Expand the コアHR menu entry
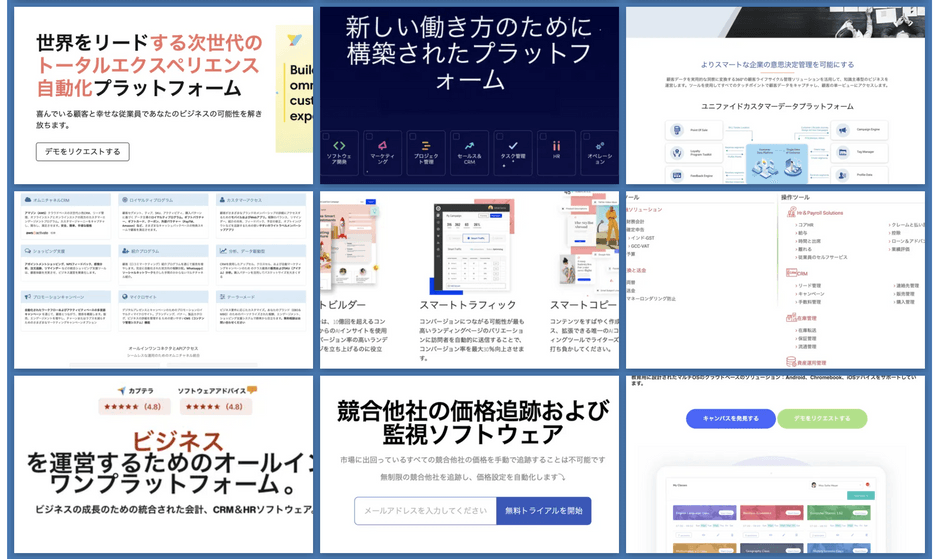Screen dimensions: 940x559 (805, 225)
